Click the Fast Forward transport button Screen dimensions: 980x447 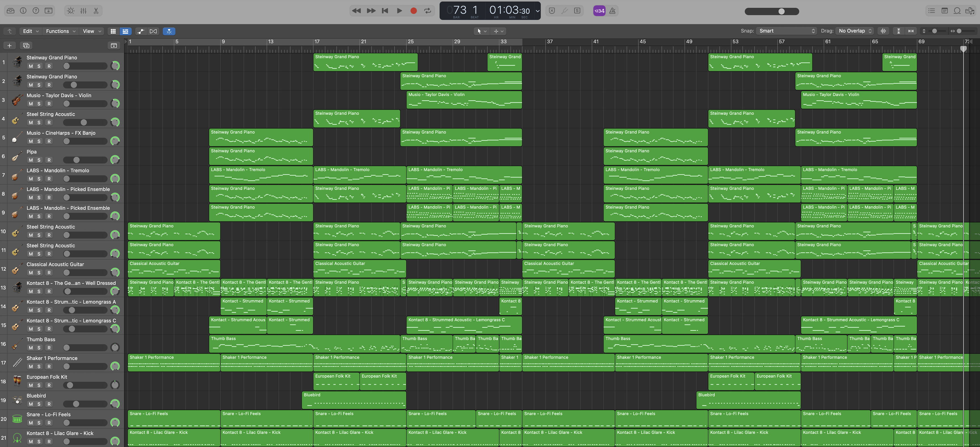371,11
